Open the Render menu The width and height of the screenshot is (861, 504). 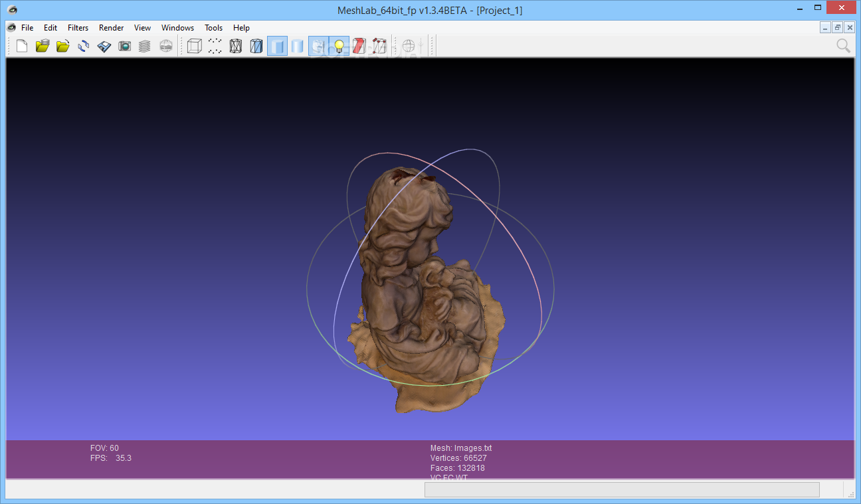112,28
